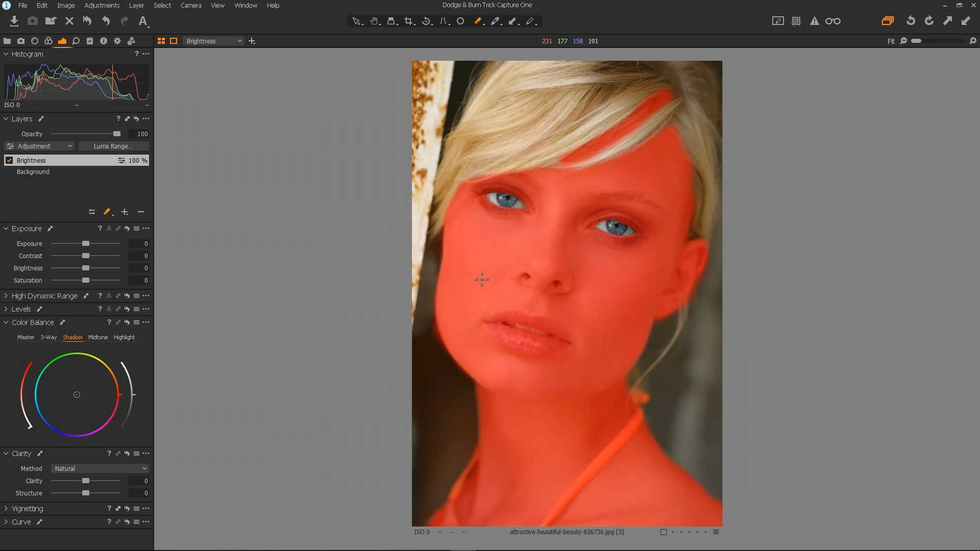Click the Import images icon
The width and height of the screenshot is (980, 551).
[14, 21]
